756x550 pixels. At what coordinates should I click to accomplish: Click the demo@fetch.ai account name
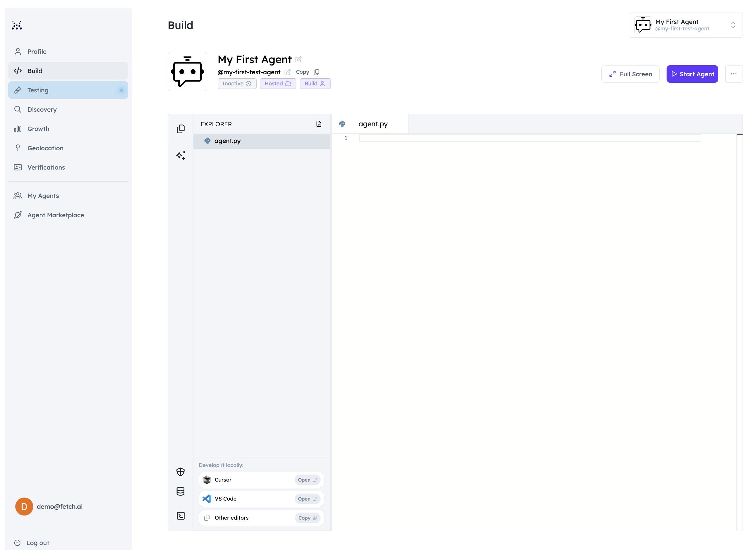[x=60, y=506]
